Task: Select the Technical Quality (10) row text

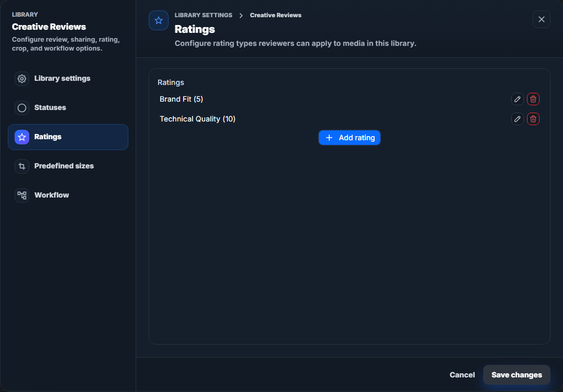Action: click(197, 119)
